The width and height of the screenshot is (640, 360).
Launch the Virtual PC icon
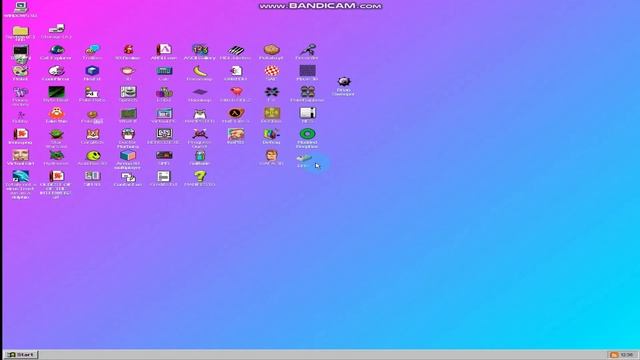pyautogui.click(x=164, y=113)
